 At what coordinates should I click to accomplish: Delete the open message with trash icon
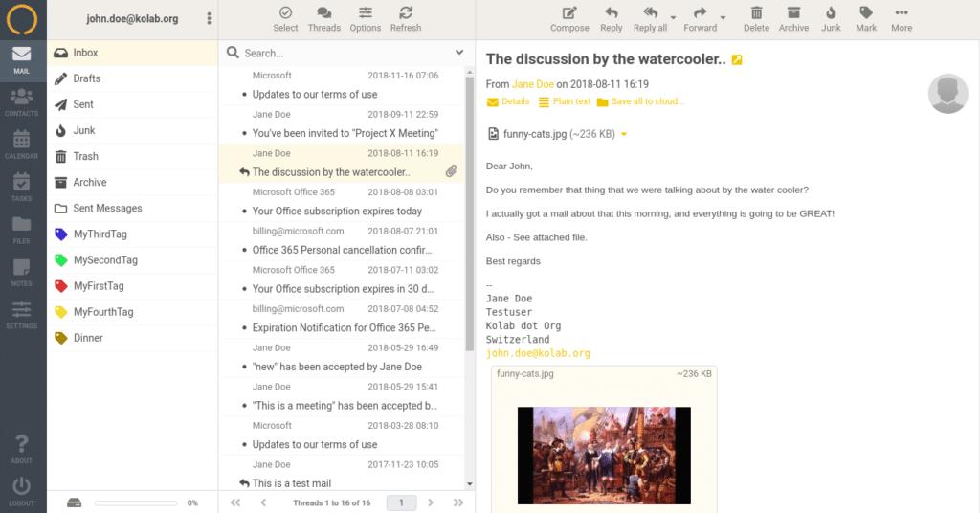tap(756, 18)
